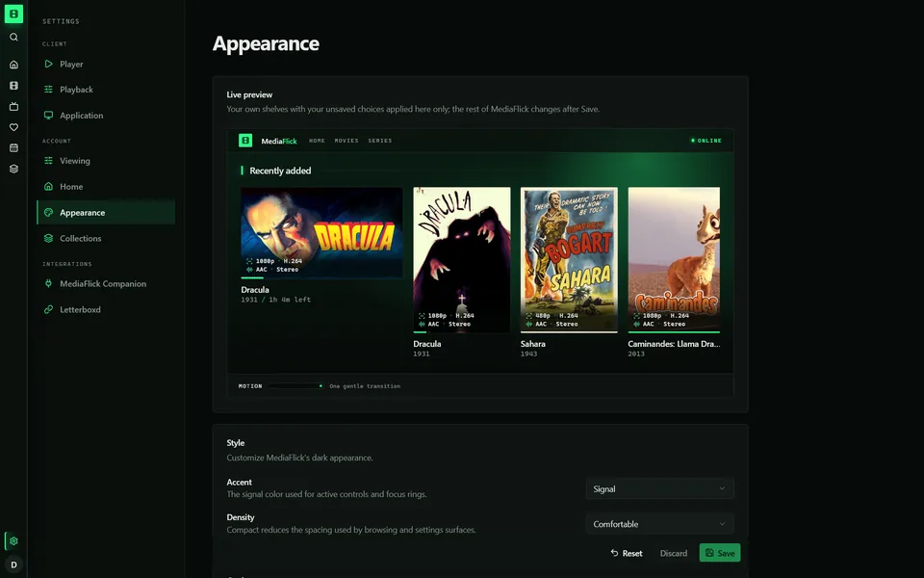924x578 pixels.
Task: Click the MediaFlick logo in the live preview
Action: point(245,141)
